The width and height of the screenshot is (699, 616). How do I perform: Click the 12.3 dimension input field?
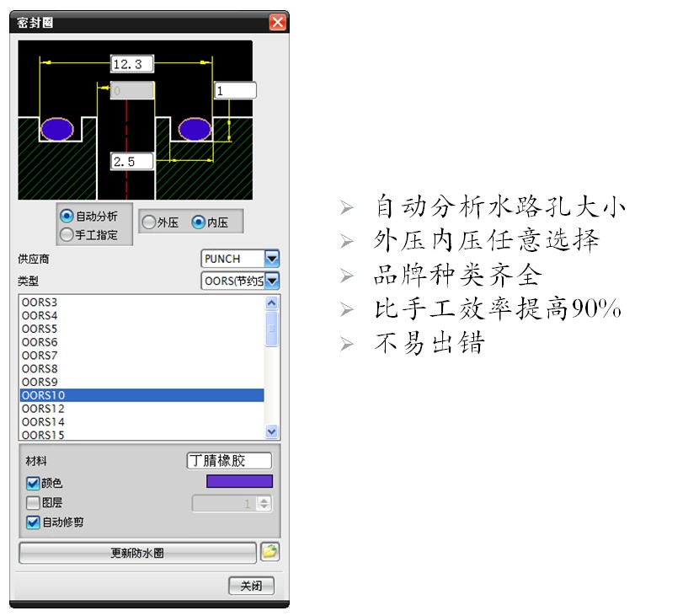pos(132,63)
